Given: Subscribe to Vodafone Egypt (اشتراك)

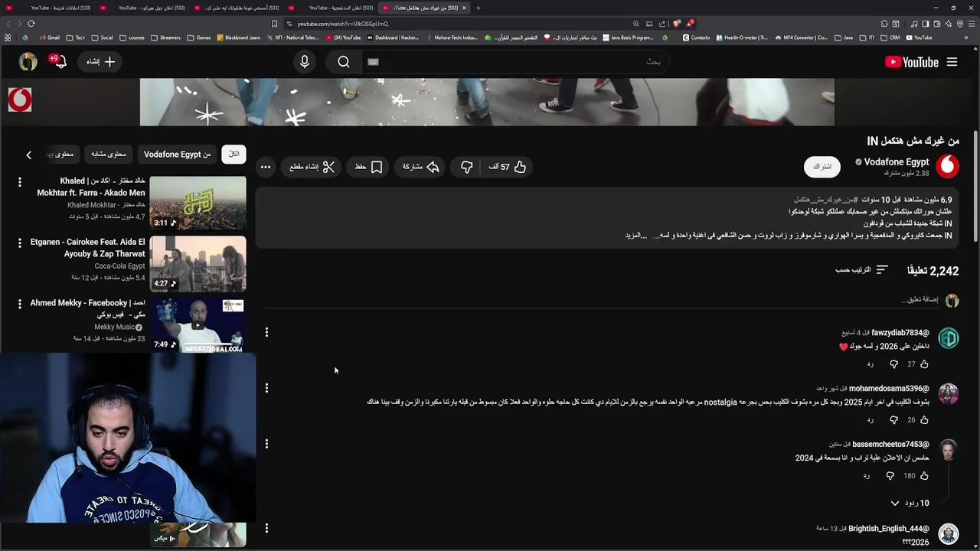Looking at the screenshot, I should pos(822,167).
